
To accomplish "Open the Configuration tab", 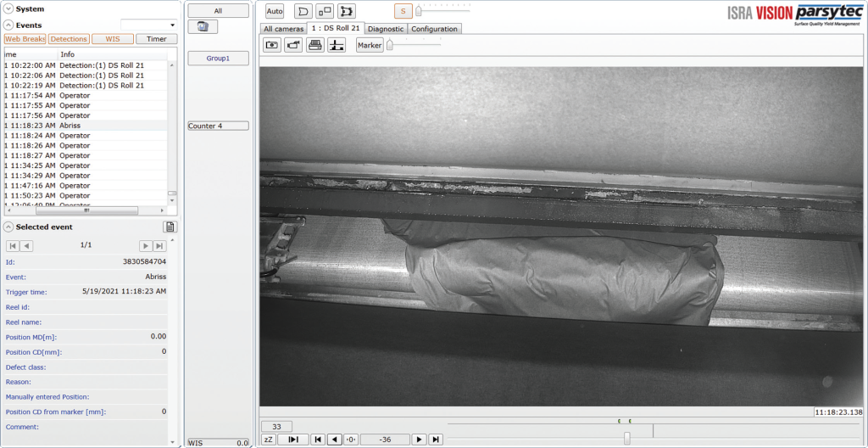I will coord(435,29).
